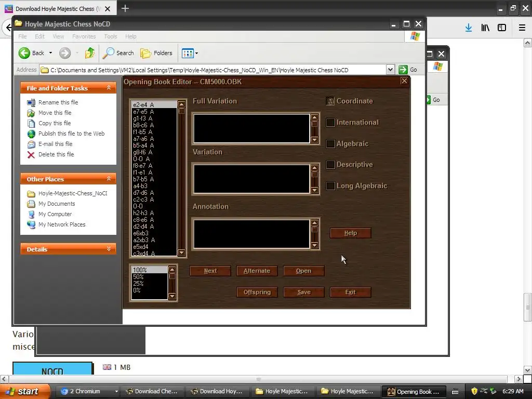The height and width of the screenshot is (399, 532).
Task: Click the Help button in Opening Book Editor
Action: click(x=351, y=233)
